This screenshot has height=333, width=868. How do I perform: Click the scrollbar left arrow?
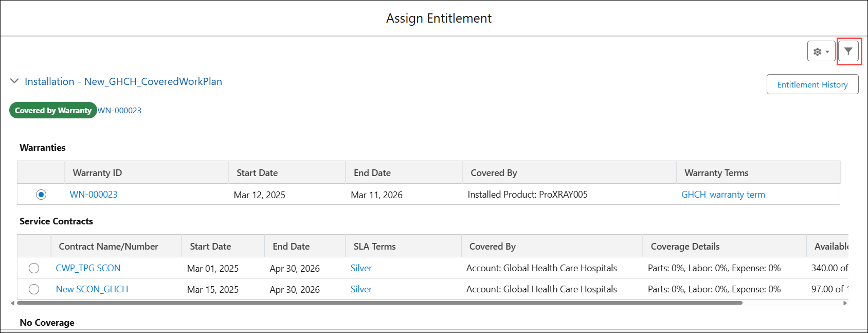[x=13, y=303]
